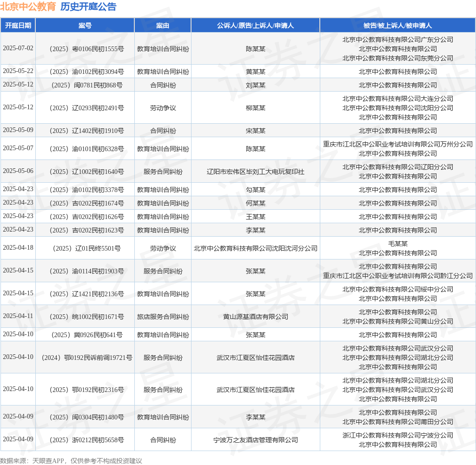Image resolution: width=476 pixels, height=465 pixels.
Task: Click defendant 重庆市江北区中公职业考试培训有限公司黔江分公司
Action: coord(398,276)
